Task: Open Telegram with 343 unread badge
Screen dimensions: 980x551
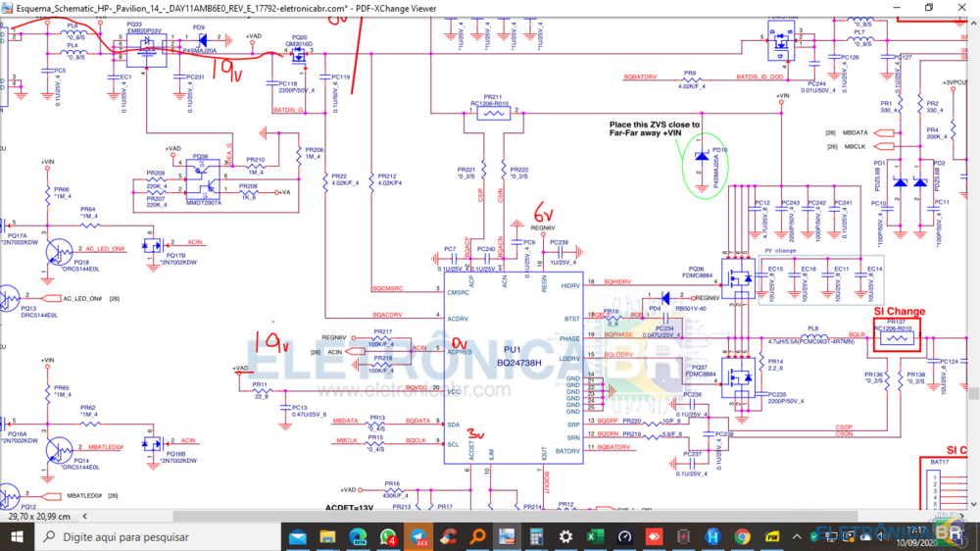Action: coord(417,536)
